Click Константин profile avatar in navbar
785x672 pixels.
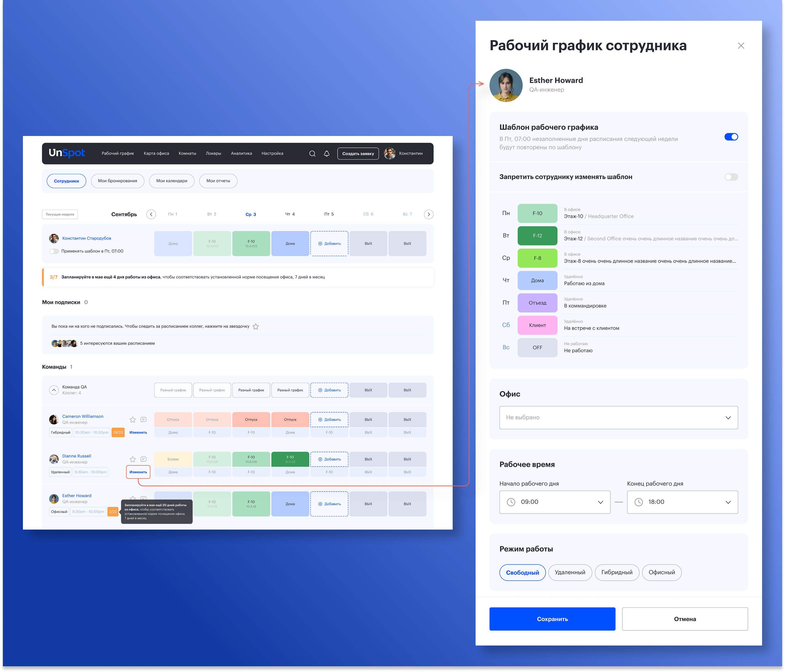point(389,153)
